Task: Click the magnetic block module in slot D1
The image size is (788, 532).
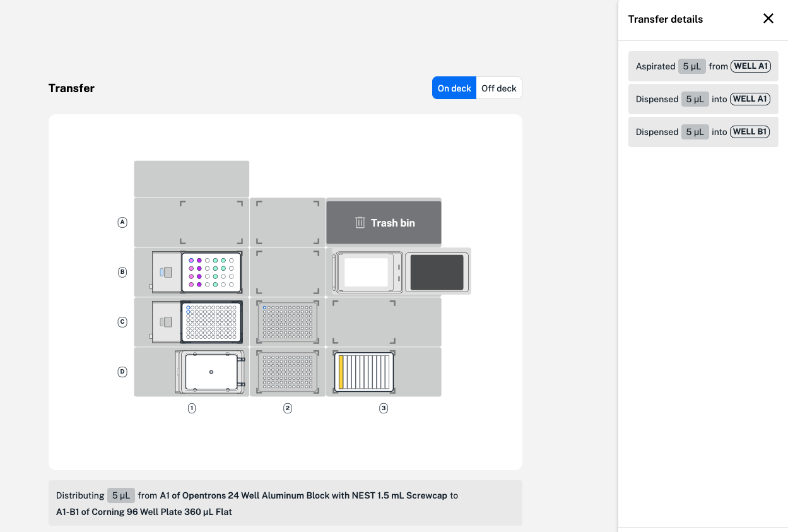Action: (x=211, y=372)
